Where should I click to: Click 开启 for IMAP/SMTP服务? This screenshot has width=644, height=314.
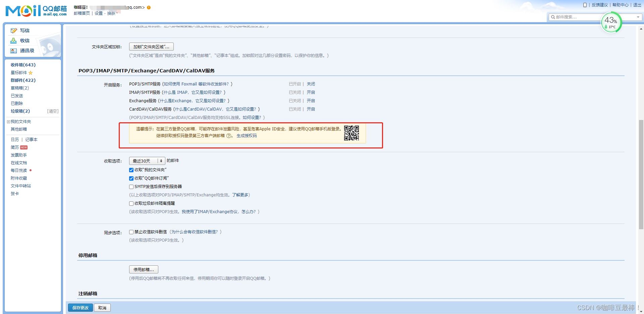coord(311,92)
